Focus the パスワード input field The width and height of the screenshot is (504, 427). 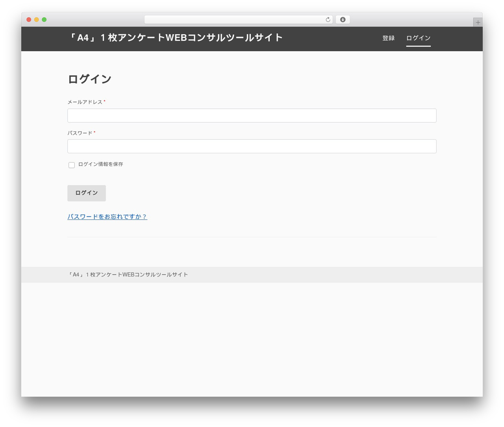(x=252, y=146)
